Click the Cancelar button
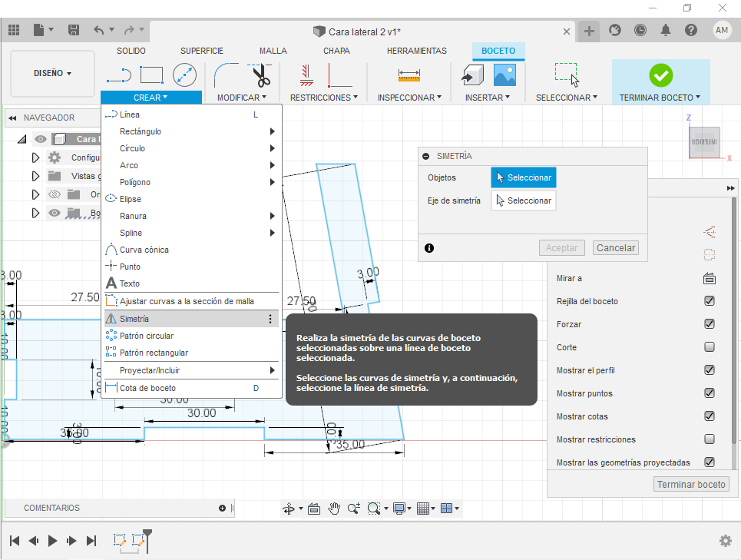The width and height of the screenshot is (741, 560). [615, 247]
